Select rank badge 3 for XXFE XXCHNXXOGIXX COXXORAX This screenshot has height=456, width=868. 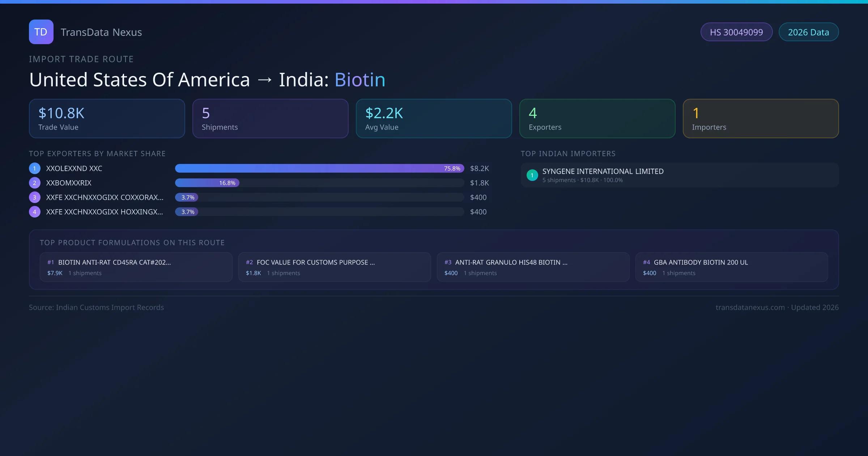(x=34, y=197)
